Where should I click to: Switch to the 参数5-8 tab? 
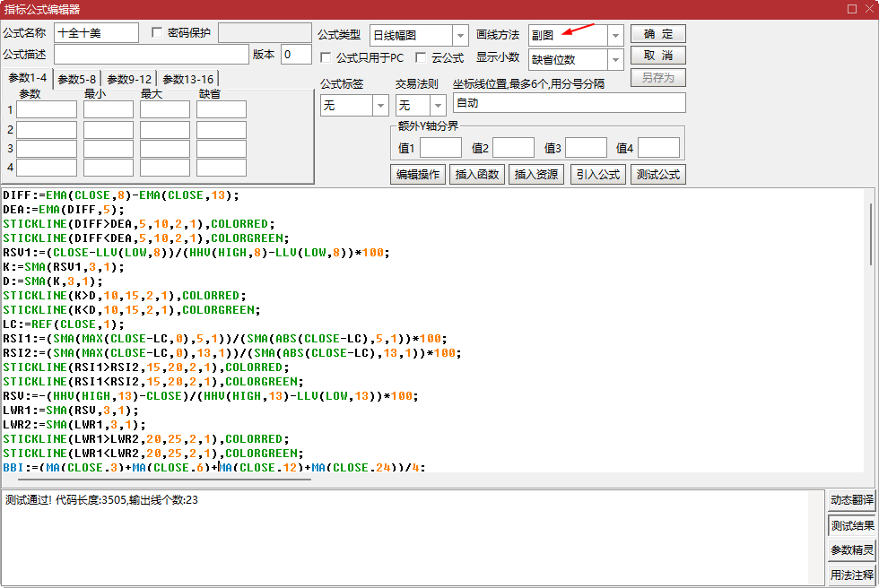point(77,80)
